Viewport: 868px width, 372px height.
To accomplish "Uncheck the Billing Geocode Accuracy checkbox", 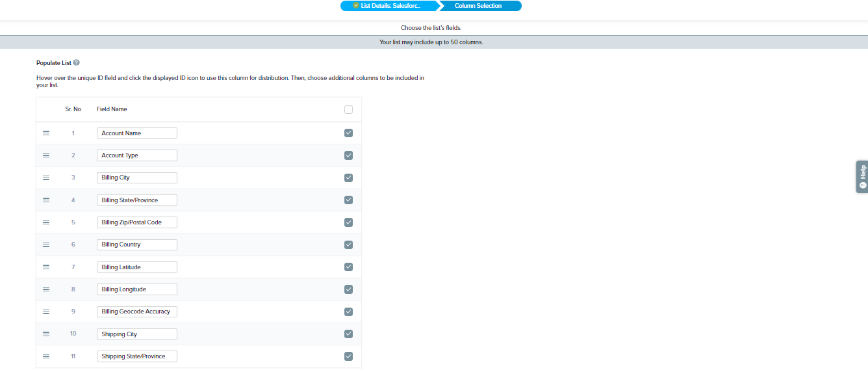I will click(x=348, y=312).
